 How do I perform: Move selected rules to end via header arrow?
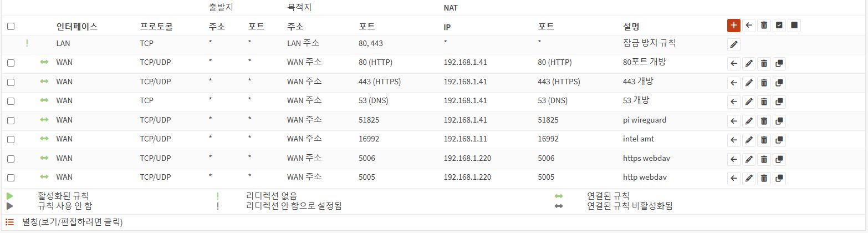pos(749,26)
